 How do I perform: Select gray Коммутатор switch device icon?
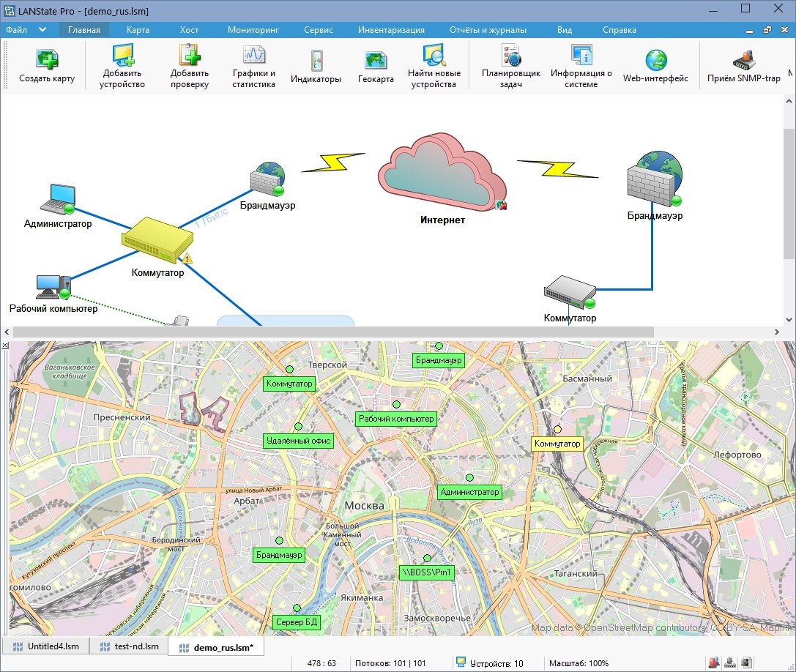click(x=570, y=292)
